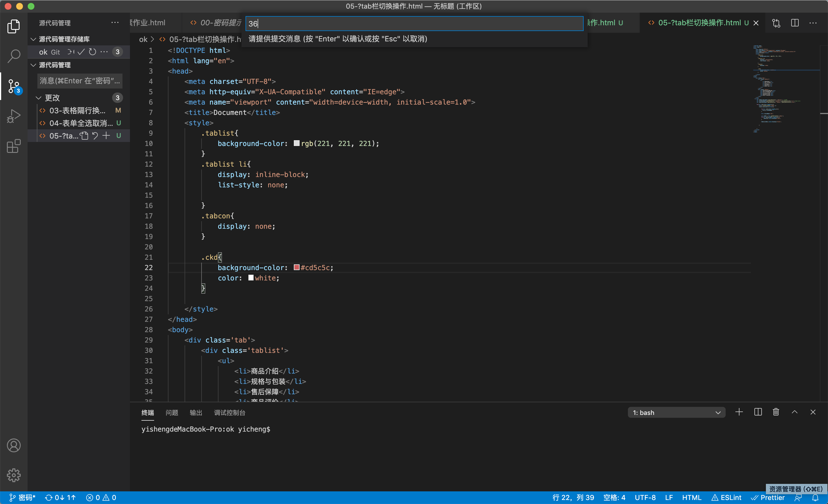This screenshot has width=828, height=504.
Task: Split the terminal panel
Action: coord(758,412)
